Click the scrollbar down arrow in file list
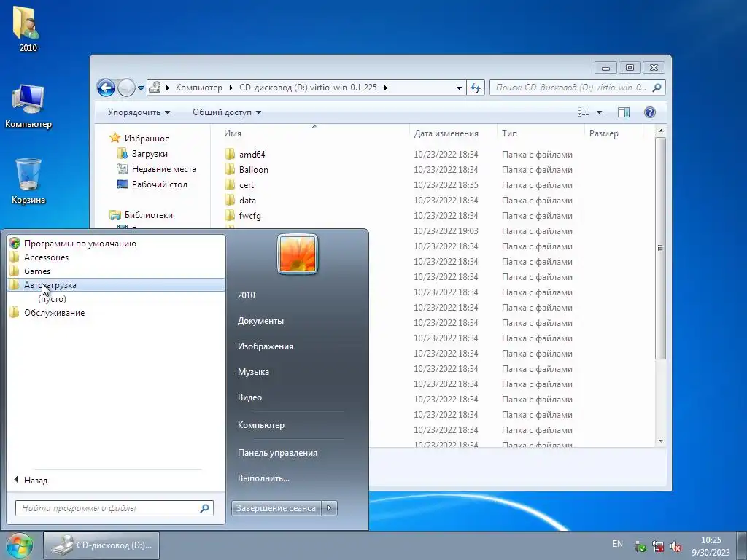Image resolution: width=747 pixels, height=560 pixels. tap(660, 441)
